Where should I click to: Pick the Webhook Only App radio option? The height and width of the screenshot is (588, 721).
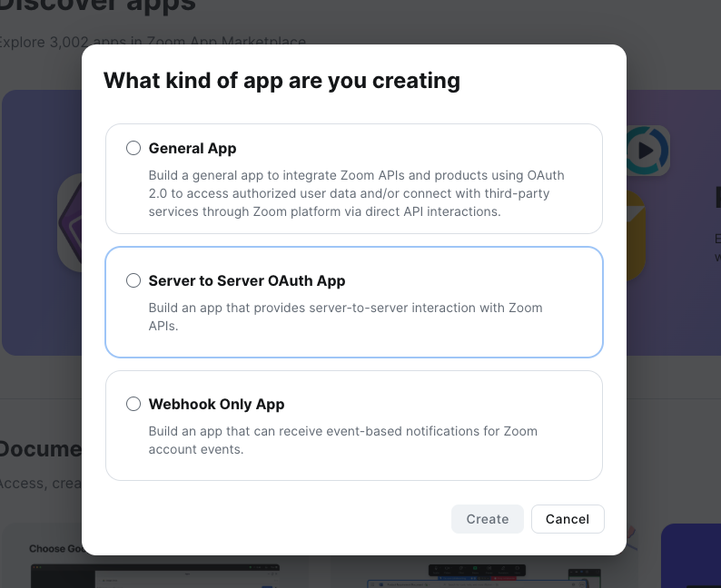(133, 404)
